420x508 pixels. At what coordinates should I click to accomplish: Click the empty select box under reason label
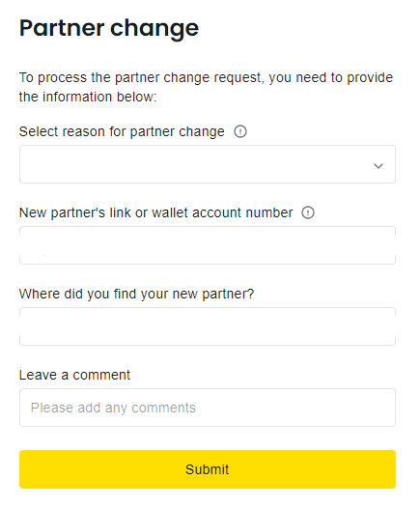[x=208, y=164]
